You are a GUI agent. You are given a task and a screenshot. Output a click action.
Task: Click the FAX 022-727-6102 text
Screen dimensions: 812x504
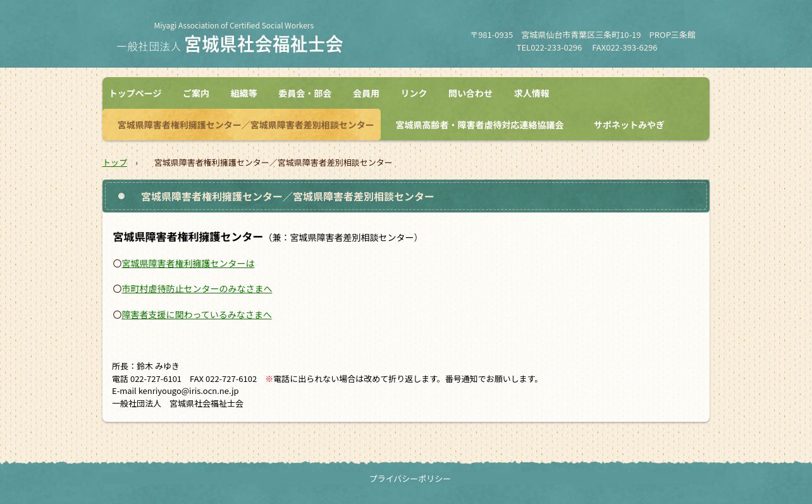pos(223,379)
